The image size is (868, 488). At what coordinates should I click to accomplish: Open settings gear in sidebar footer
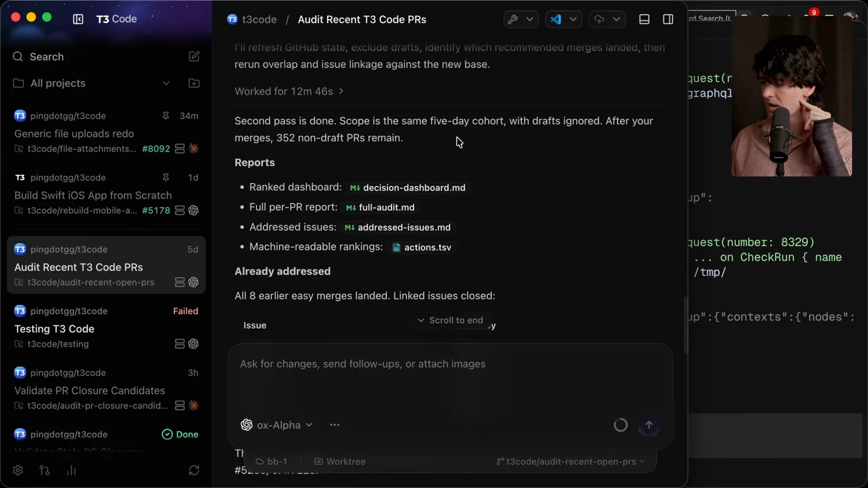[18, 470]
